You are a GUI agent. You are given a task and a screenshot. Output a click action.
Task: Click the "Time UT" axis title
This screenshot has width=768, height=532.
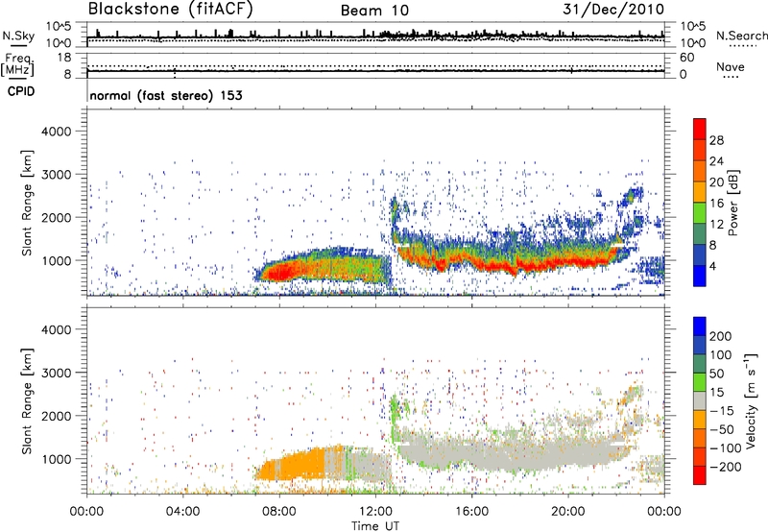coord(375,526)
